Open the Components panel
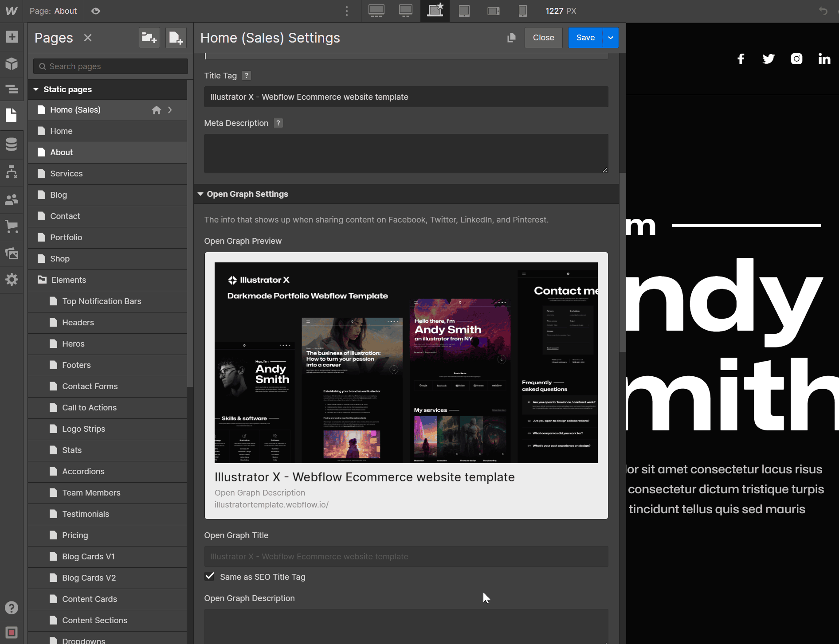 click(x=12, y=64)
